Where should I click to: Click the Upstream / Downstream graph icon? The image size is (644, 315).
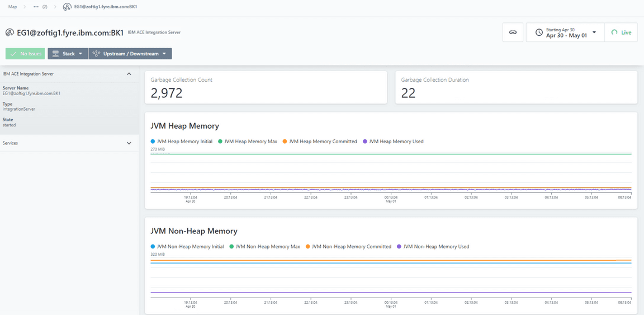96,54
